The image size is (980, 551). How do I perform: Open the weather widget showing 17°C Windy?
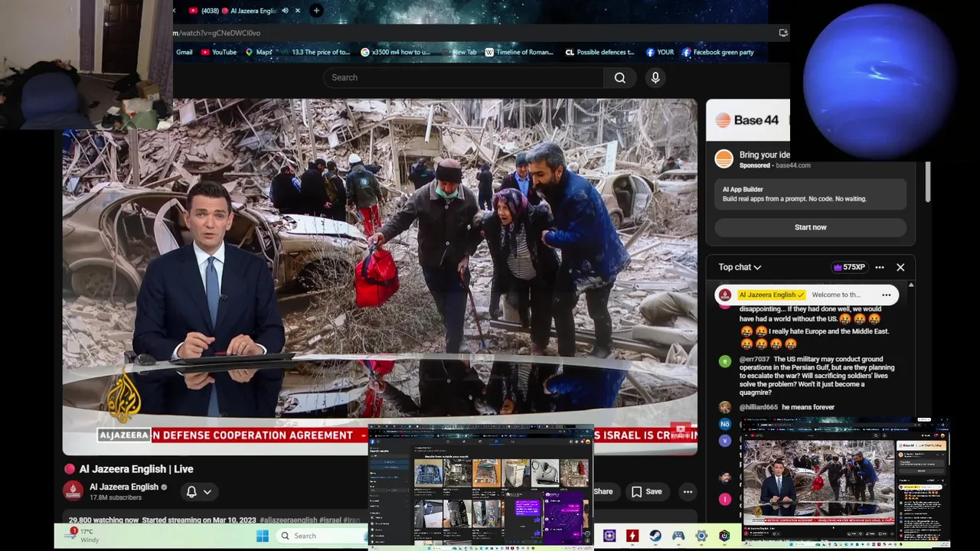coord(82,534)
